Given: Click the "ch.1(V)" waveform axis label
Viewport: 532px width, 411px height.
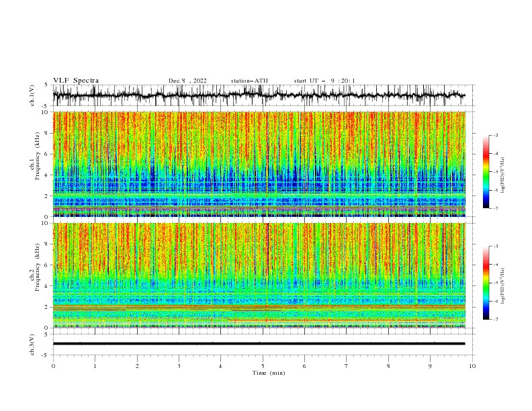Looking at the screenshot, I should pyautogui.click(x=32, y=95).
